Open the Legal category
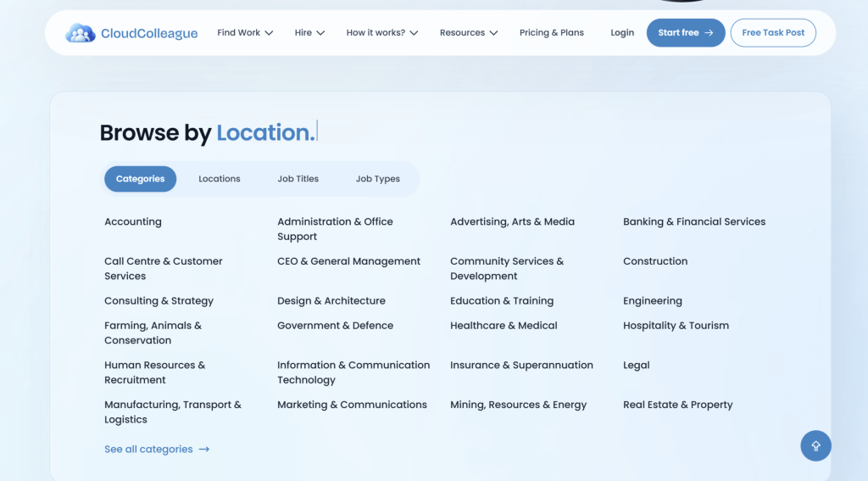Viewport: 868px width, 481px height. click(636, 365)
